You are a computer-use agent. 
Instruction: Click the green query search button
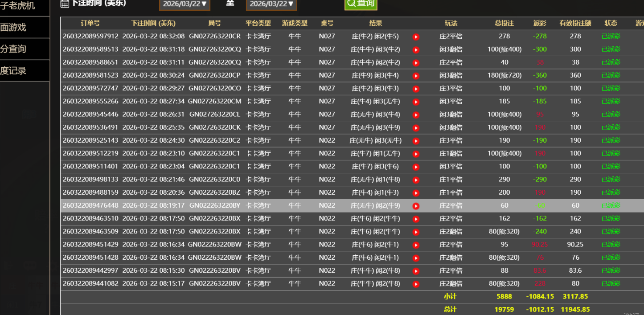click(361, 4)
